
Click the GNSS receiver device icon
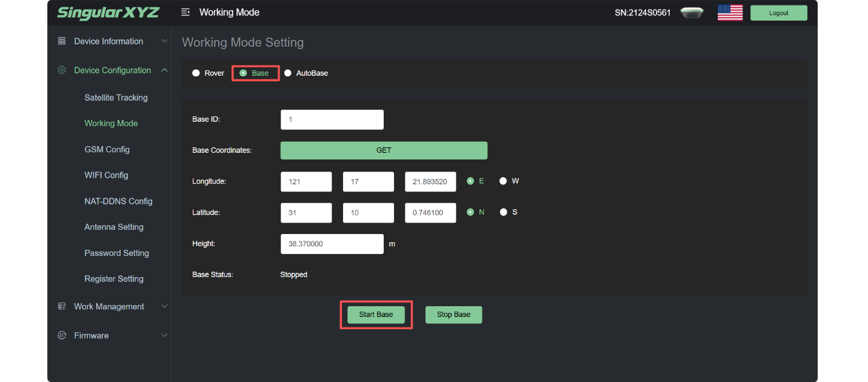tap(692, 13)
